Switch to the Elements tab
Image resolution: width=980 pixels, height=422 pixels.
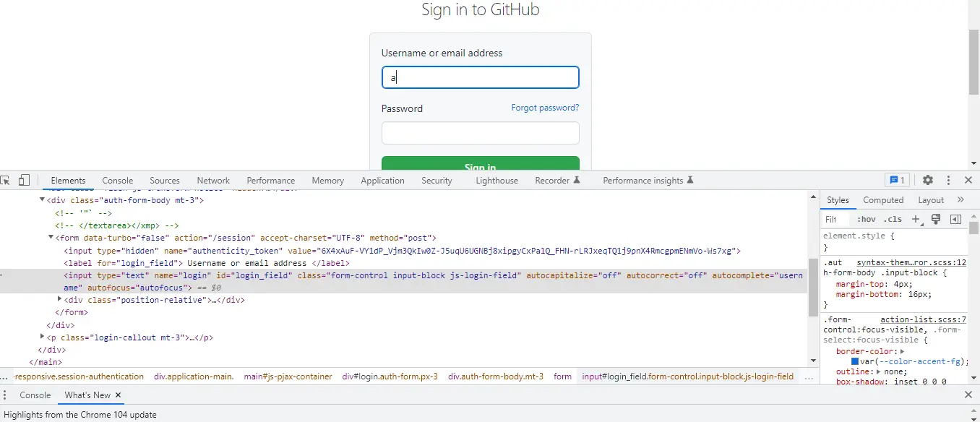[x=69, y=181]
